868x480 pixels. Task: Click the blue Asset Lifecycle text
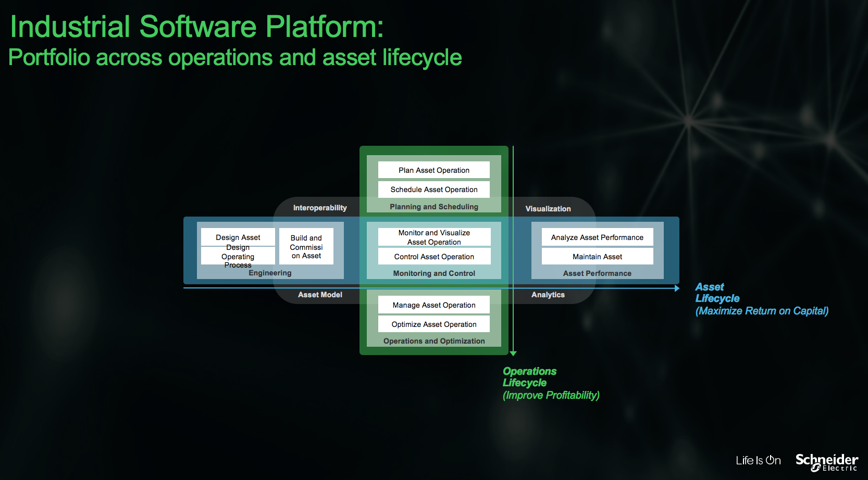tap(717, 293)
